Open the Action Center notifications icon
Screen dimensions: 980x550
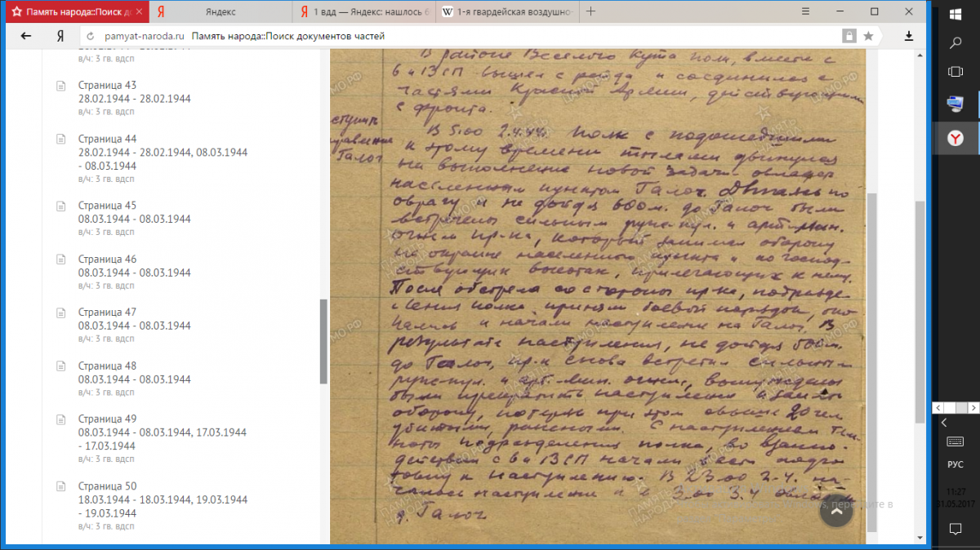[x=955, y=529]
